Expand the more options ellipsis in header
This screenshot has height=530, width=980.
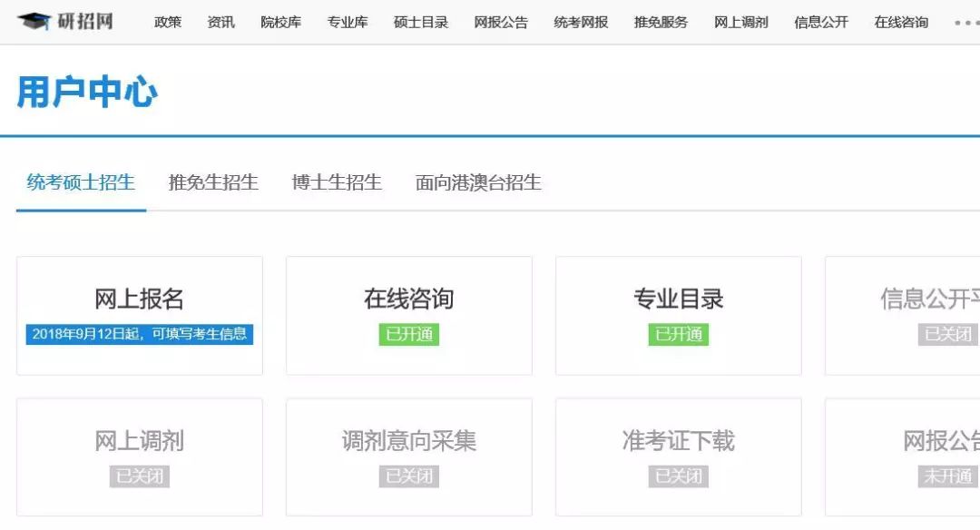click(965, 23)
